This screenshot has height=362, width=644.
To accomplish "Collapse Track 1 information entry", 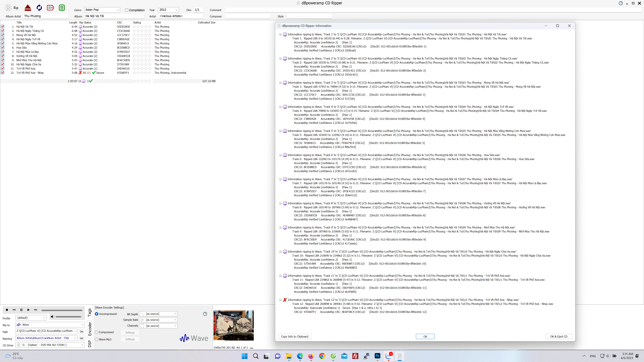I will coord(281,35).
